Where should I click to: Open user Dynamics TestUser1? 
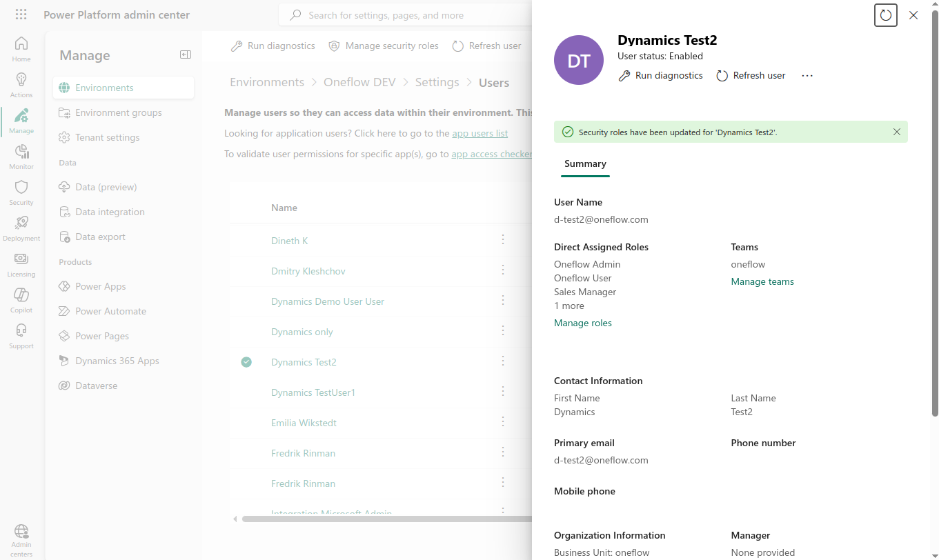(313, 392)
